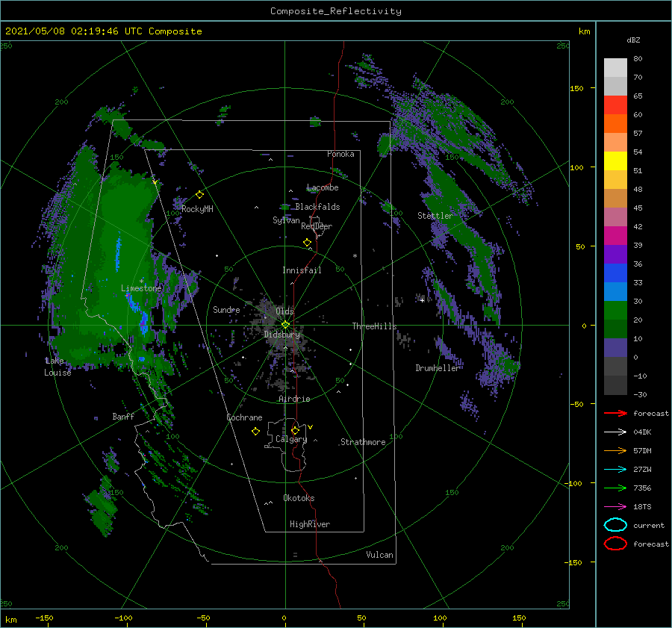Click the Drumheller town label
This screenshot has height=628, width=672.
click(x=437, y=368)
